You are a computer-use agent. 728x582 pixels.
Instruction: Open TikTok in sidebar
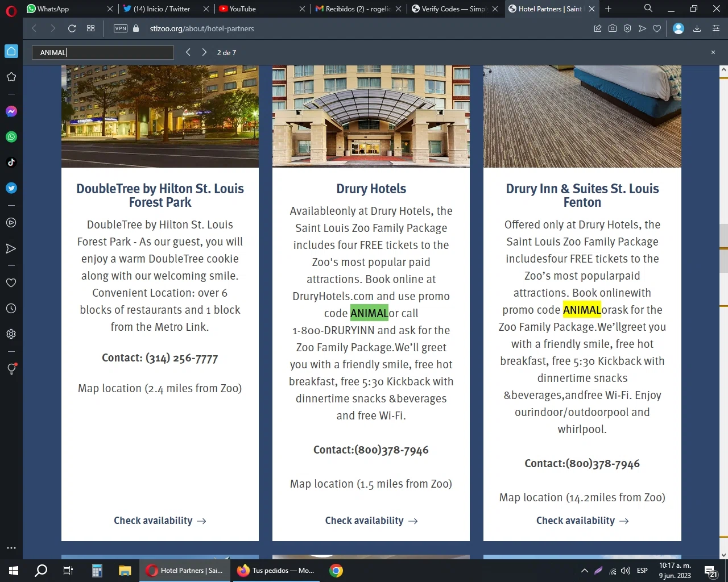click(11, 163)
